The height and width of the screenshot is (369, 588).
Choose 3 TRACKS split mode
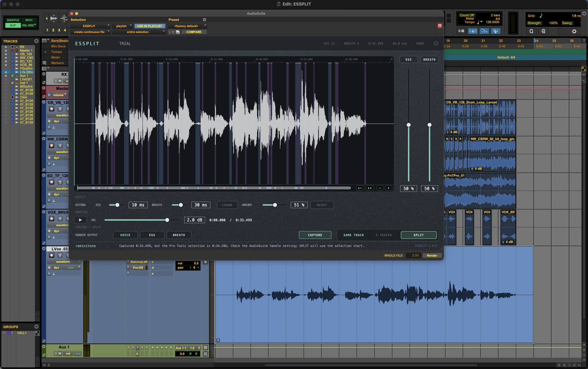[384, 235]
